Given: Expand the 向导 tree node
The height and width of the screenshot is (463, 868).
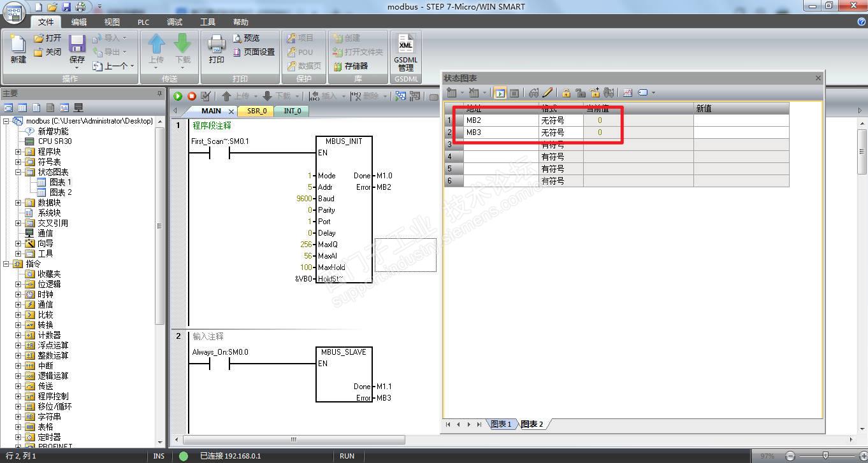Looking at the screenshot, I should (18, 243).
